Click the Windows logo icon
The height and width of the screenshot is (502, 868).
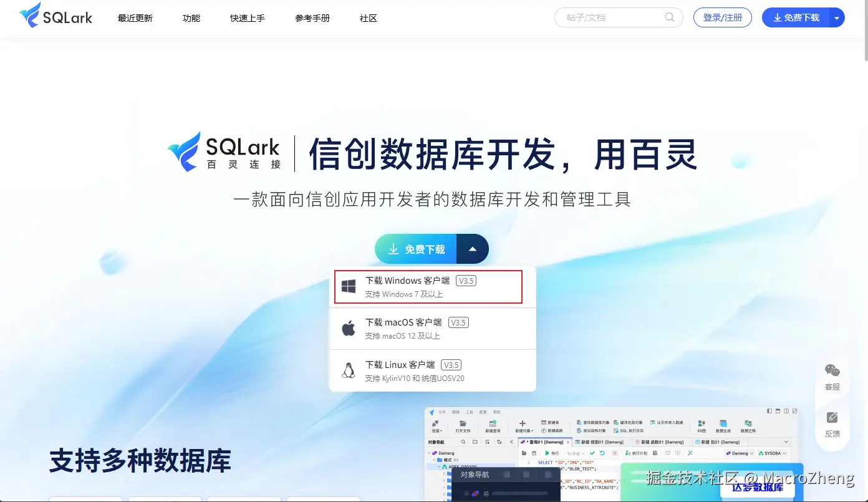[x=349, y=286]
